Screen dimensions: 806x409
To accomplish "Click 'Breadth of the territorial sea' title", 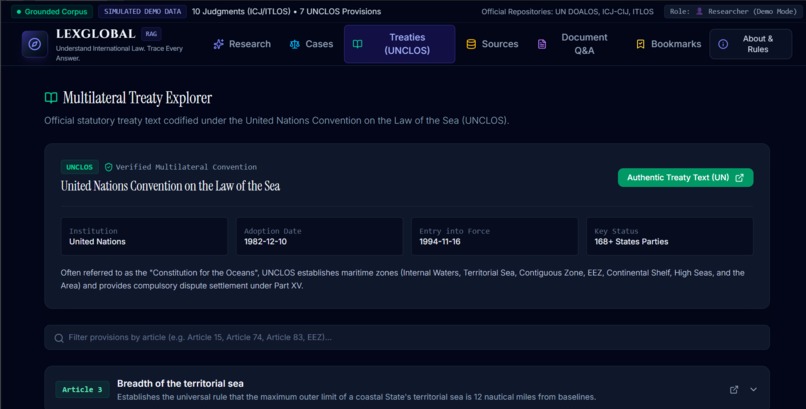I will point(180,383).
